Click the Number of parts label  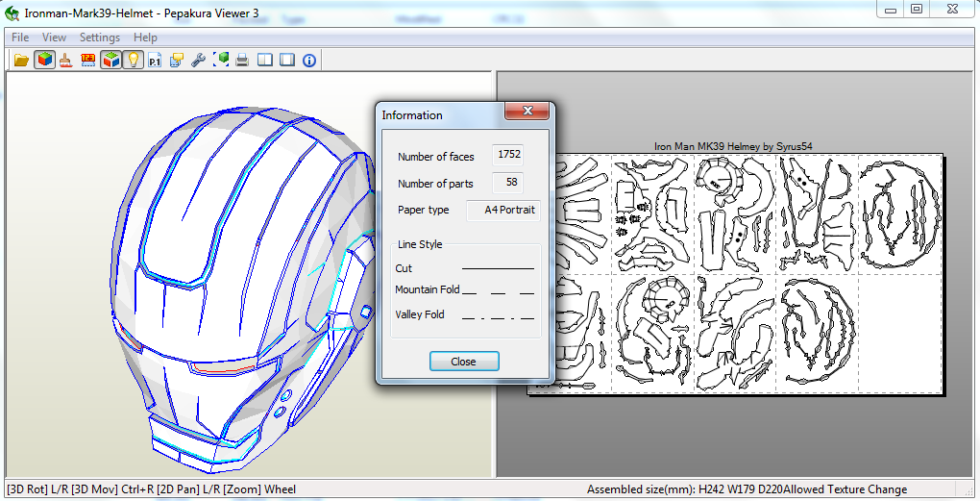point(435,184)
